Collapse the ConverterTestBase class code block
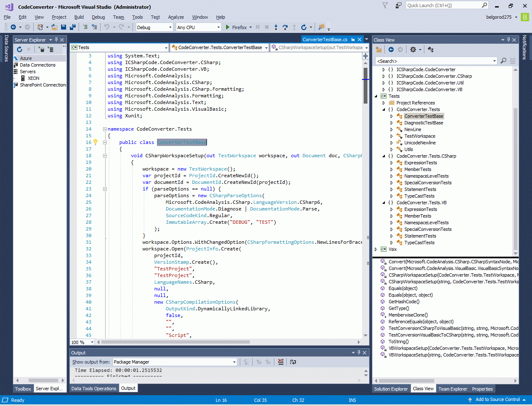The height and width of the screenshot is (406, 532). click(105, 142)
